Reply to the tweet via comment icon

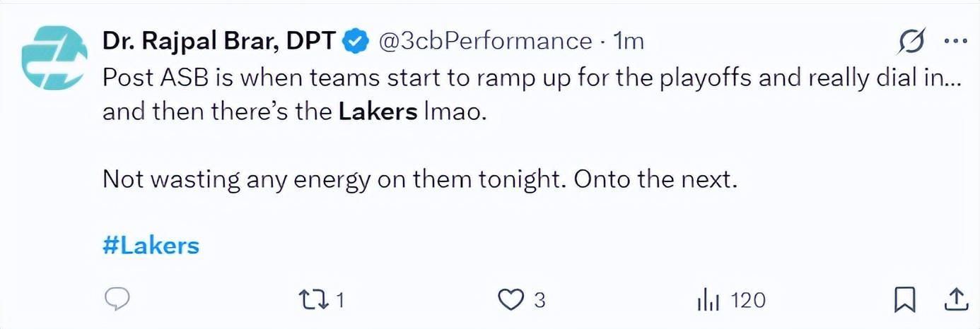point(116,301)
